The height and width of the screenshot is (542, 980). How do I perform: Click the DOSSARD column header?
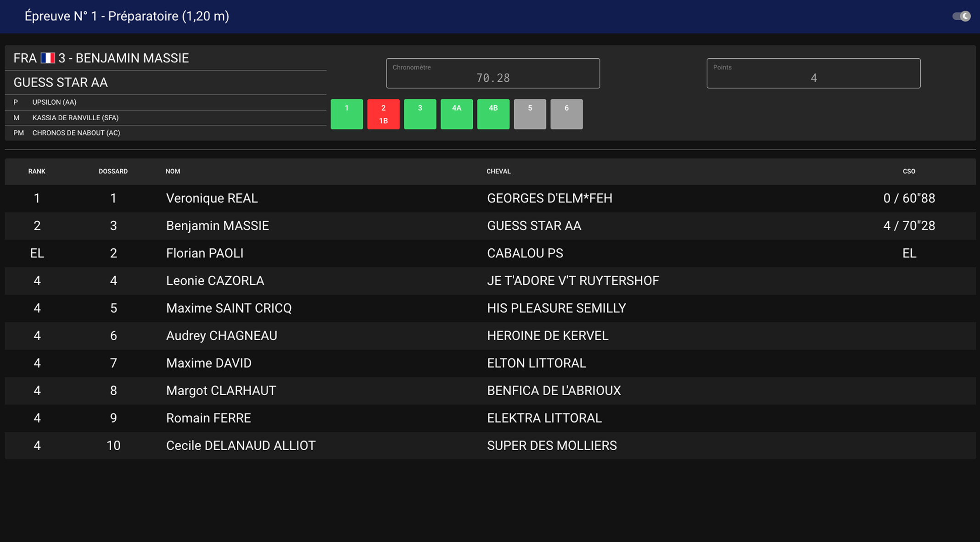tap(113, 171)
